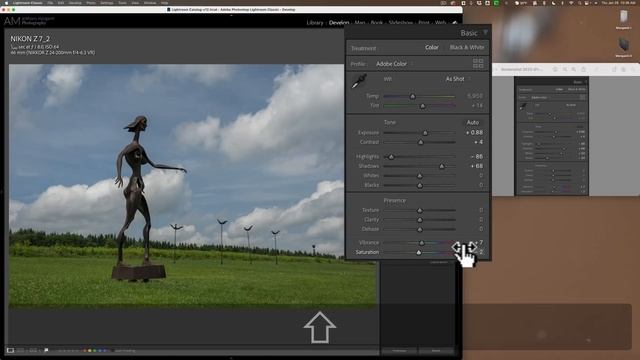Click the Dehaze slider handle

tap(420, 229)
